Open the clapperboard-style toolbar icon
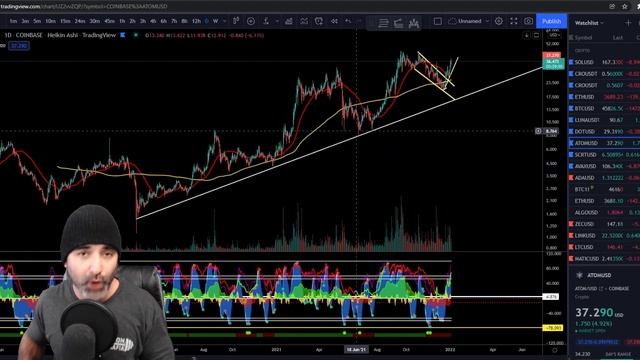 pyautogui.click(x=398, y=23)
